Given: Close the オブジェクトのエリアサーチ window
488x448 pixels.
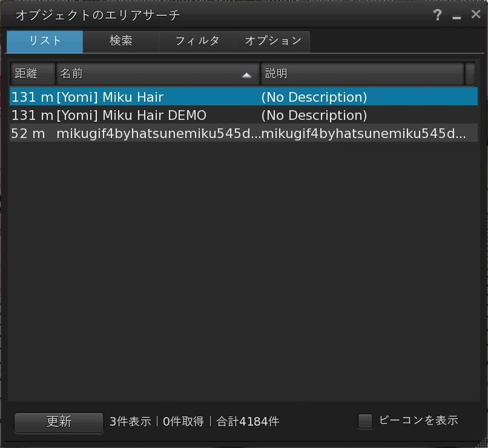Looking at the screenshot, I should (x=475, y=14).
